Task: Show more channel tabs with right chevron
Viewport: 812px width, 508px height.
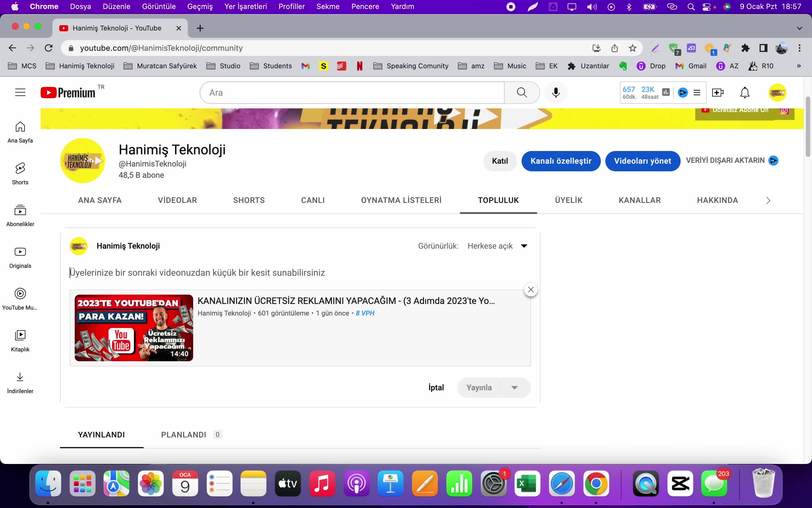Action: [x=768, y=201]
